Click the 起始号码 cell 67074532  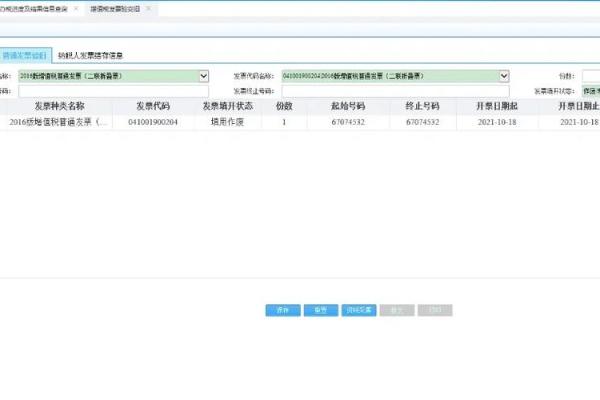(x=348, y=122)
